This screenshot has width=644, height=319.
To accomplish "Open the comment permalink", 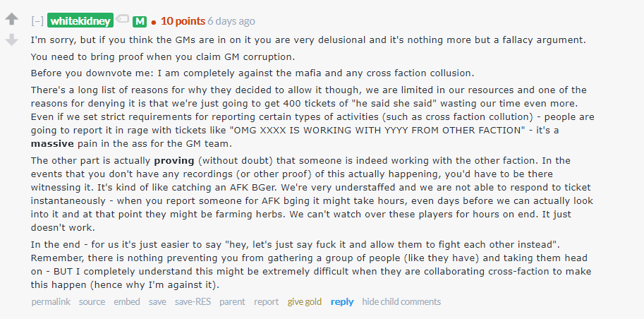I will [x=51, y=301].
